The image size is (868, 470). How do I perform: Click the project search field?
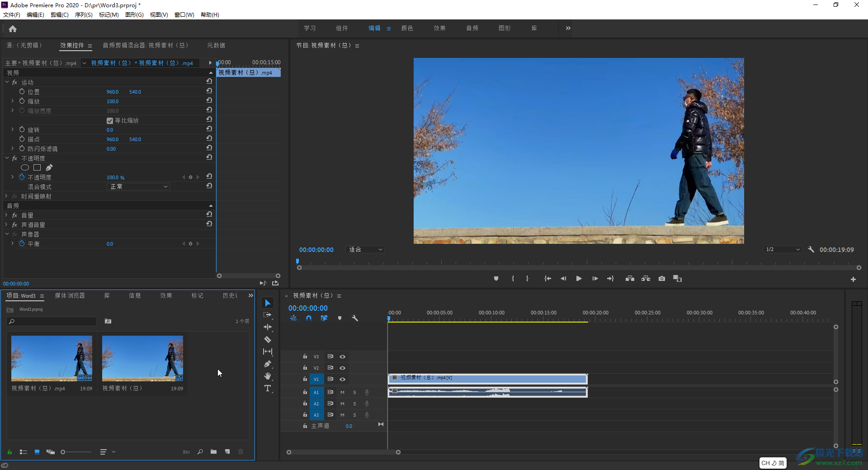point(52,321)
